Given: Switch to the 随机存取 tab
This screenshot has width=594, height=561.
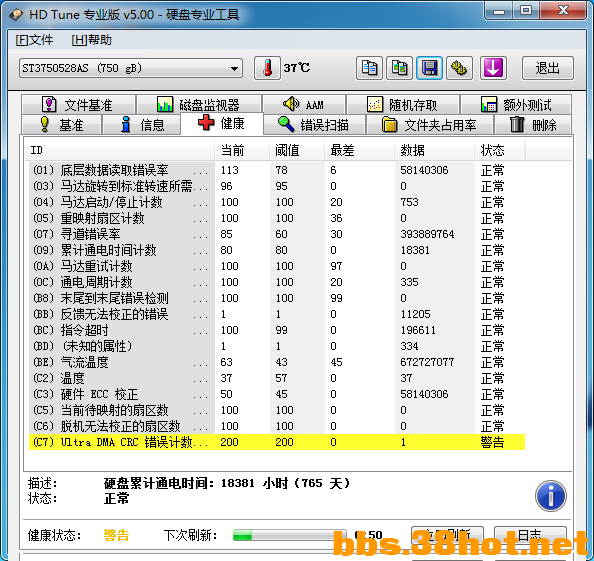Looking at the screenshot, I should point(403,104).
